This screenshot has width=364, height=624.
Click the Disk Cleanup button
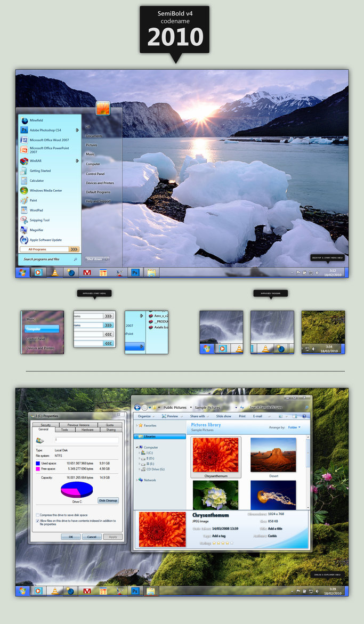tap(108, 500)
